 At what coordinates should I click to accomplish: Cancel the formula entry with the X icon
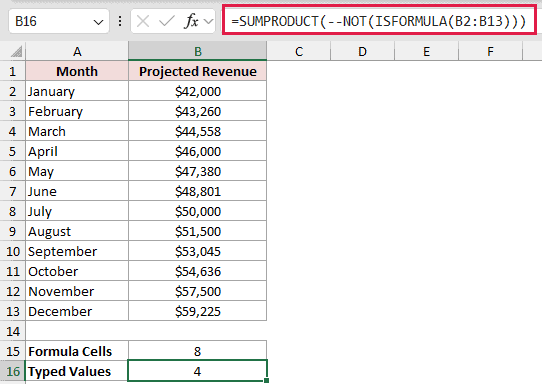coord(143,21)
